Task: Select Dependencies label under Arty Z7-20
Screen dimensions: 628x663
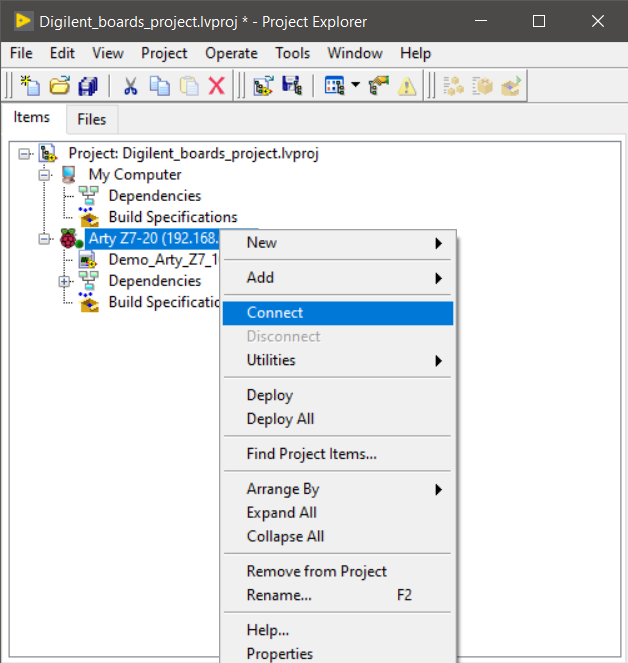Action: [155, 281]
